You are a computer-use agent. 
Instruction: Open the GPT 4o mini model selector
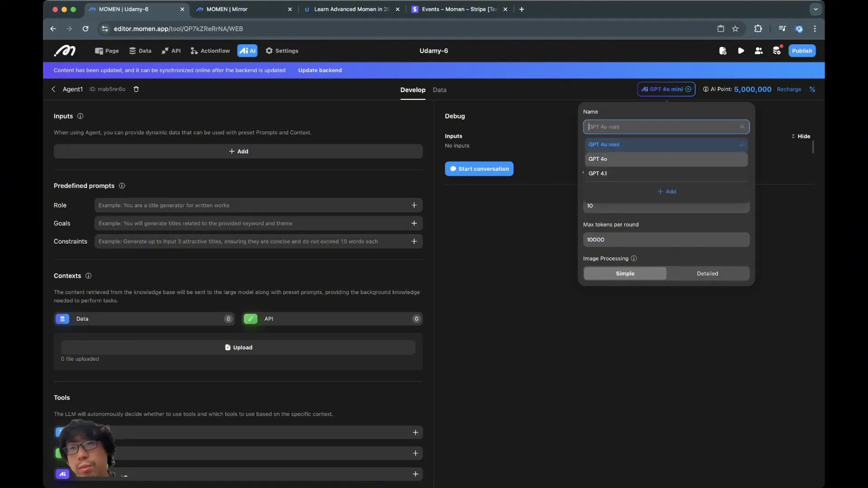coord(666,89)
